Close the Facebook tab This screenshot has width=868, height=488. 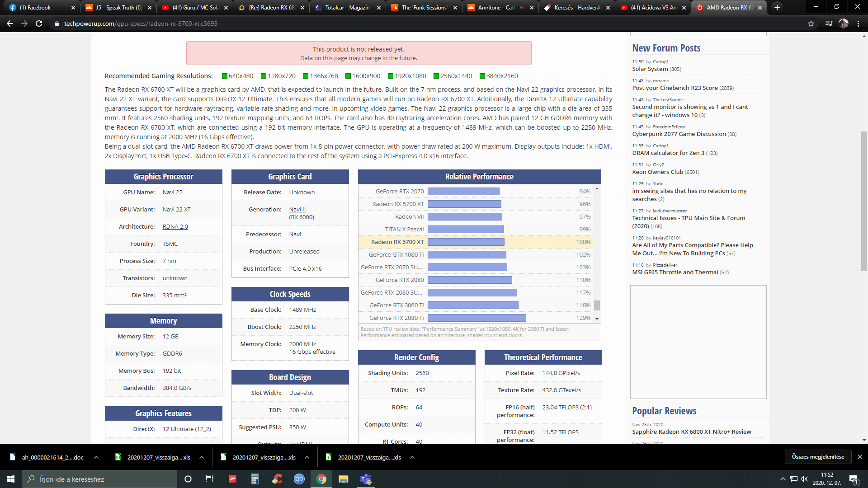click(x=73, y=8)
